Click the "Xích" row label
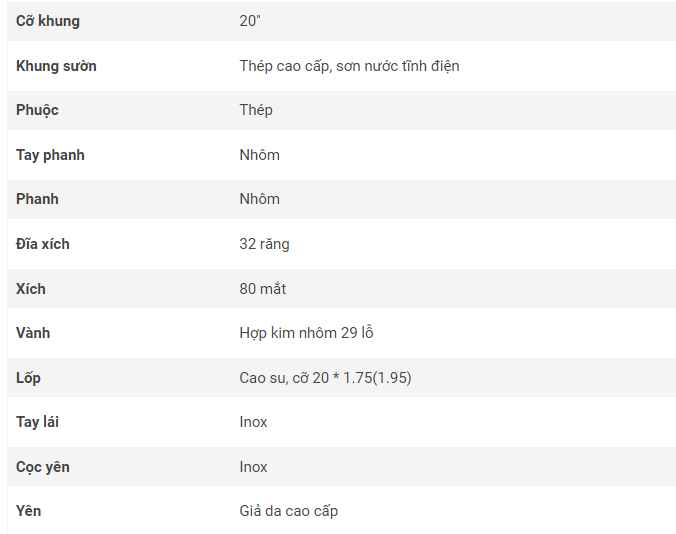Screen dimensions: 676x534 [x=31, y=289]
